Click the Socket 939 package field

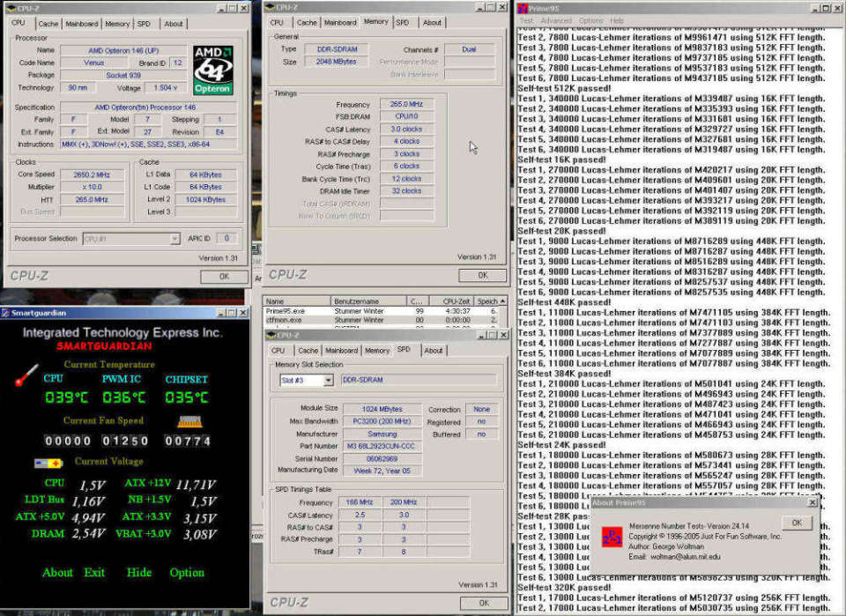click(x=123, y=75)
